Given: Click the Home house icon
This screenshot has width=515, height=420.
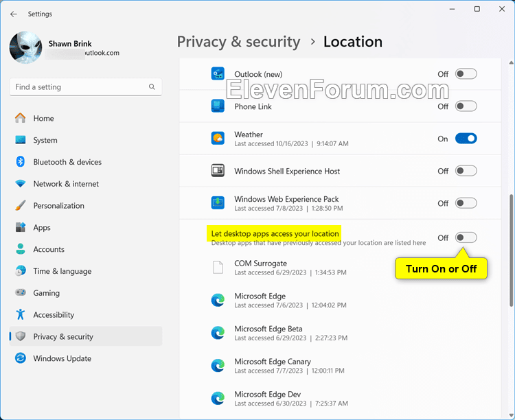Looking at the screenshot, I should (21, 118).
